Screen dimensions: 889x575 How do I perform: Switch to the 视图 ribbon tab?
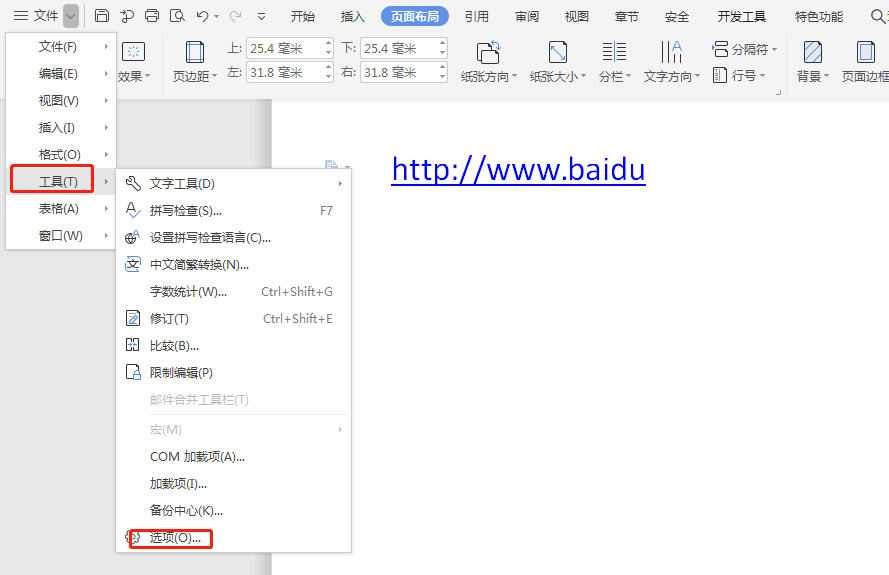(577, 16)
